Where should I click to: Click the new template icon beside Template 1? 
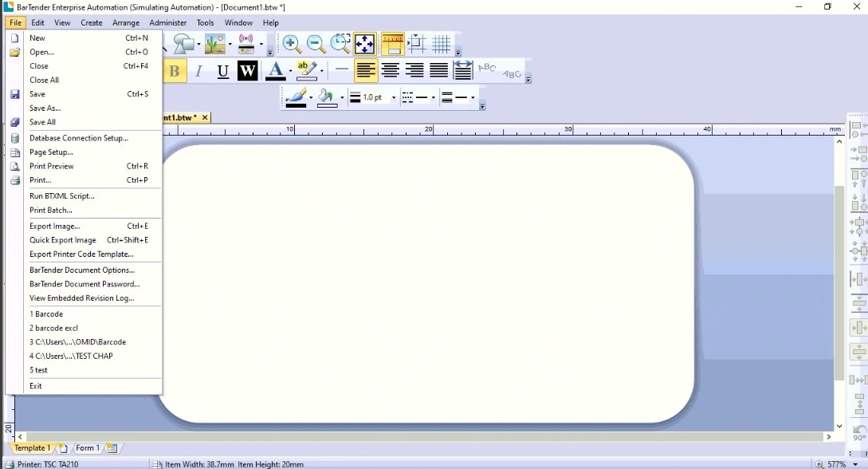tap(62, 448)
